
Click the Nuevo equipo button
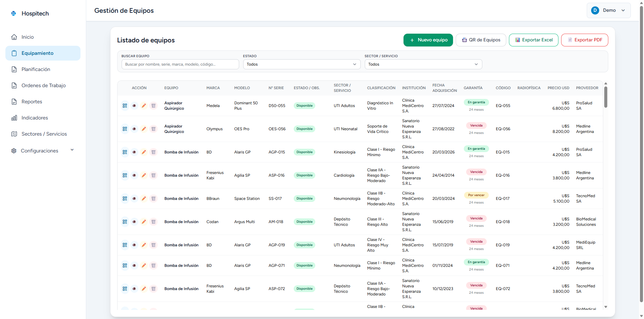point(428,40)
